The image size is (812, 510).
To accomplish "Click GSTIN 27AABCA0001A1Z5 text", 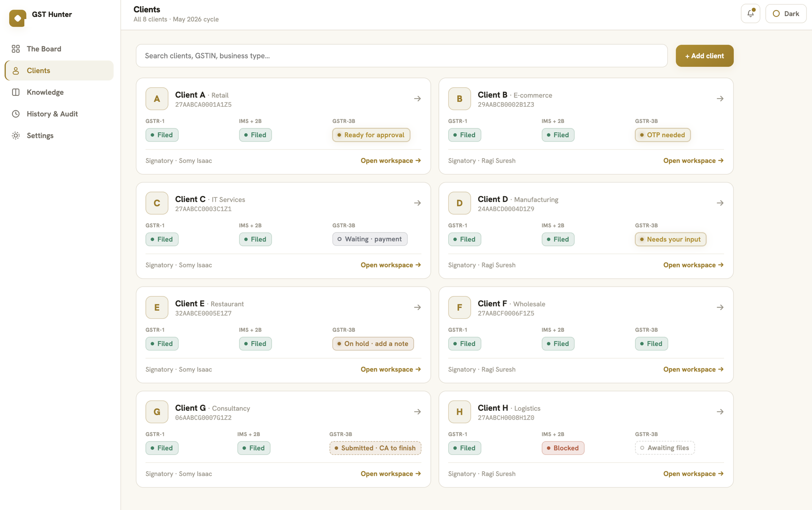I will (x=203, y=105).
